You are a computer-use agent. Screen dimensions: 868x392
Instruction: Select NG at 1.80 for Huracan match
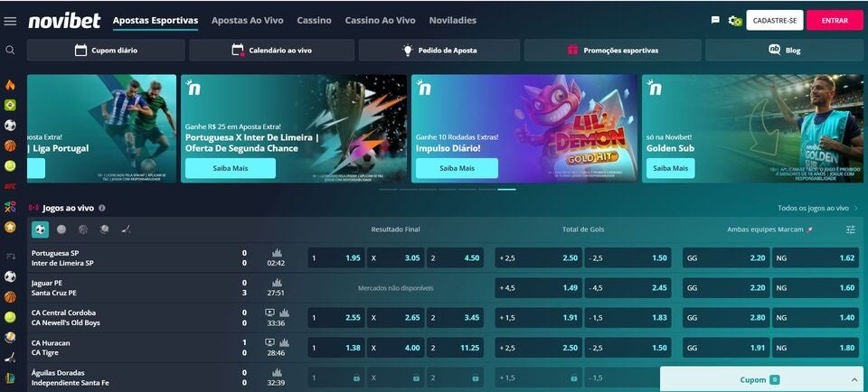(x=816, y=348)
